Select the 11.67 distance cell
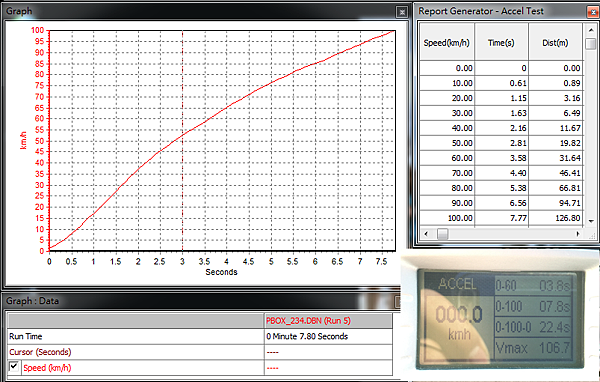The height and width of the screenshot is (382, 600). (x=556, y=128)
